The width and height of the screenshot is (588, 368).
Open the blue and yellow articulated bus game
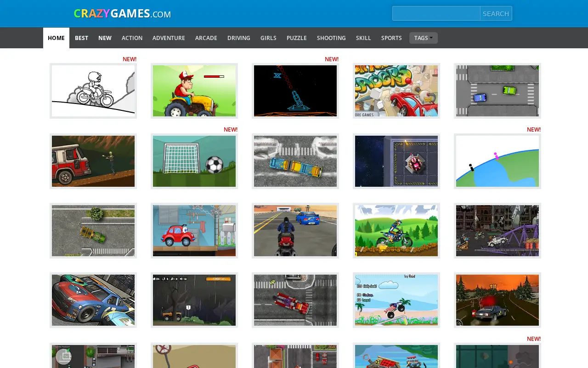click(295, 161)
